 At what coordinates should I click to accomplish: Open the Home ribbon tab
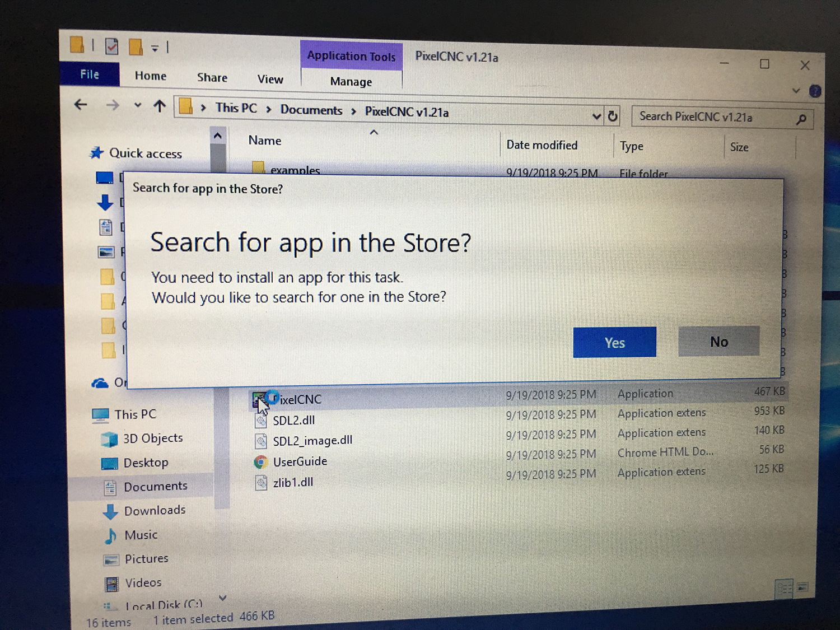(x=150, y=76)
